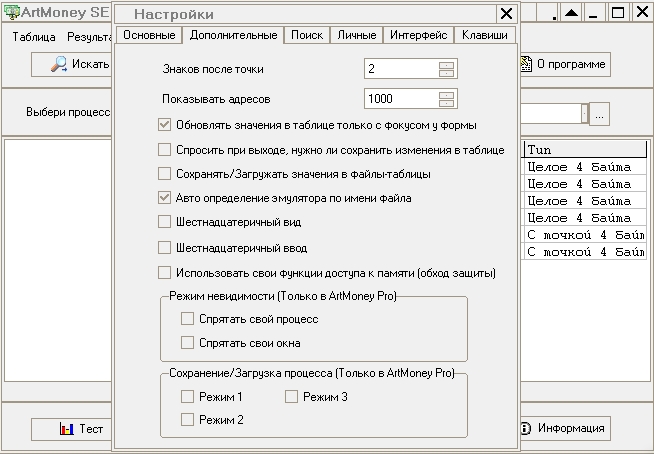Click the Тип column header in table
654x454 pixels.
click(x=584, y=149)
